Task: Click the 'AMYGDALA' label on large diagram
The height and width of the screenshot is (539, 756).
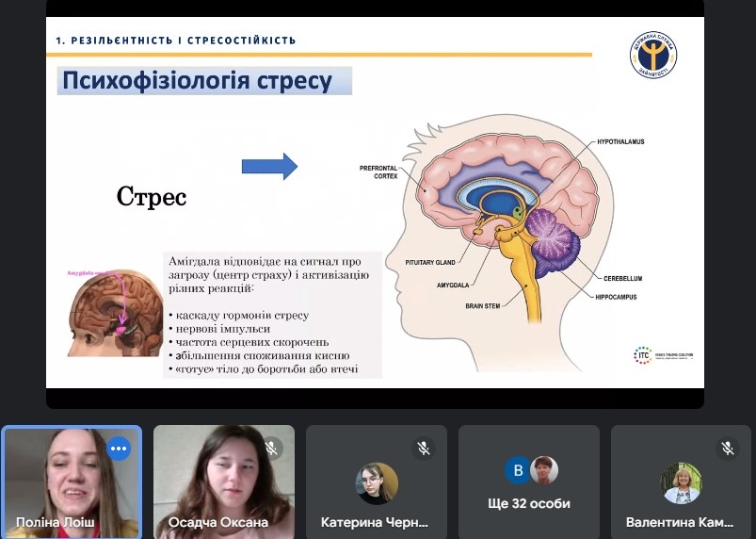Action: [453, 286]
